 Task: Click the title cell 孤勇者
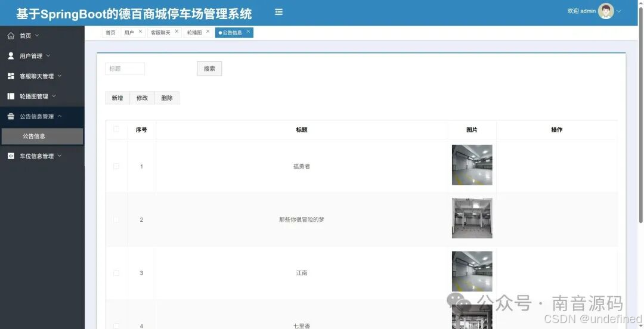click(302, 166)
